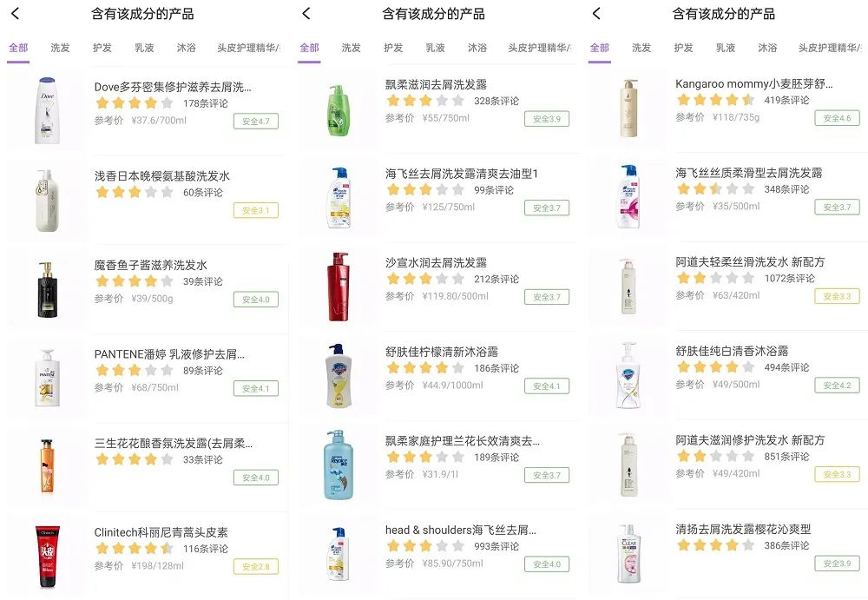Image resolution: width=868 pixels, height=600 pixels.
Task: Open 魔香鱼子酱滋养洗发水 product title
Action: click(x=150, y=265)
